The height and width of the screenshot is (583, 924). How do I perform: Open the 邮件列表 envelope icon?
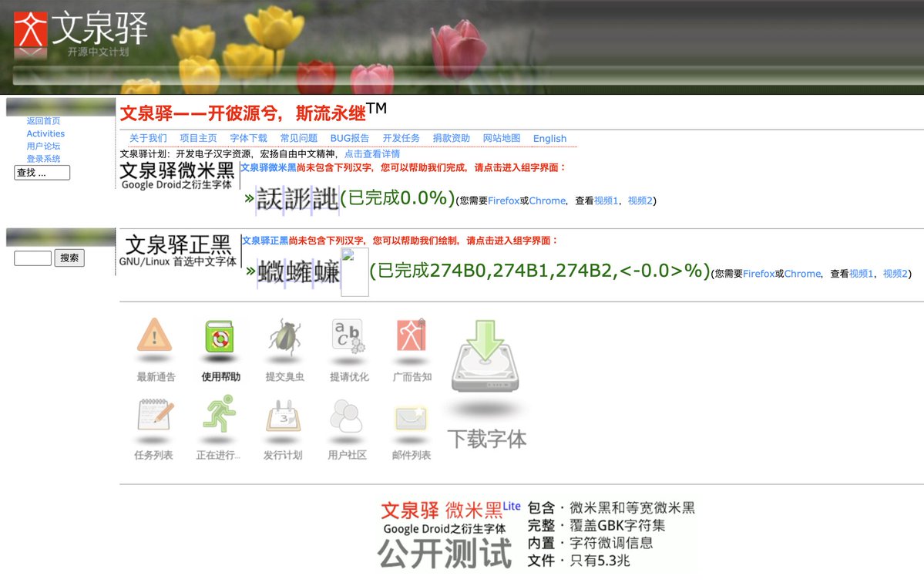411,418
